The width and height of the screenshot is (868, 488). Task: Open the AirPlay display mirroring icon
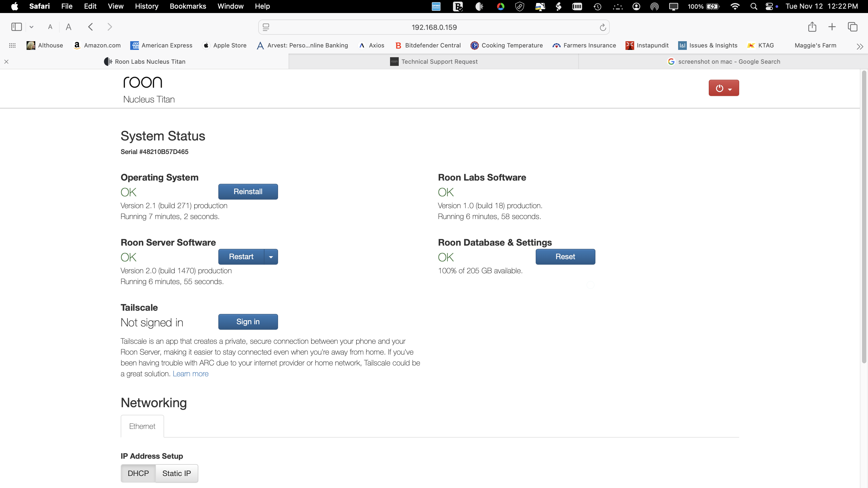pyautogui.click(x=673, y=7)
